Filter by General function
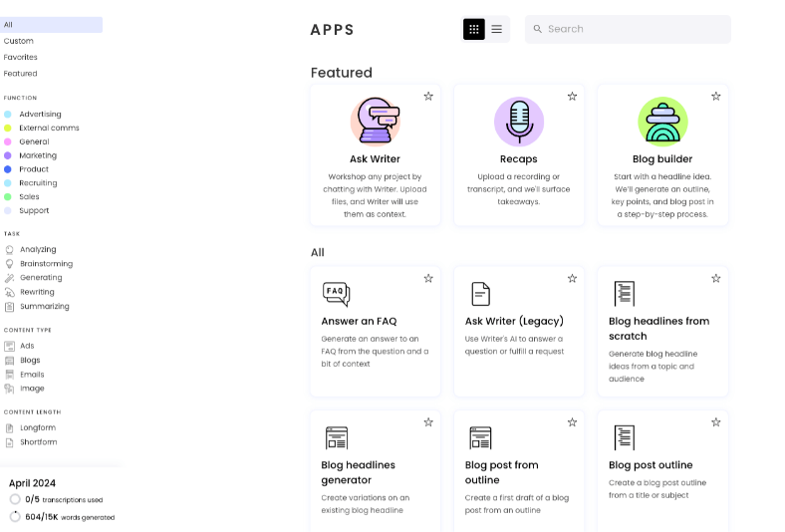The image size is (785, 532). pyautogui.click(x=34, y=141)
